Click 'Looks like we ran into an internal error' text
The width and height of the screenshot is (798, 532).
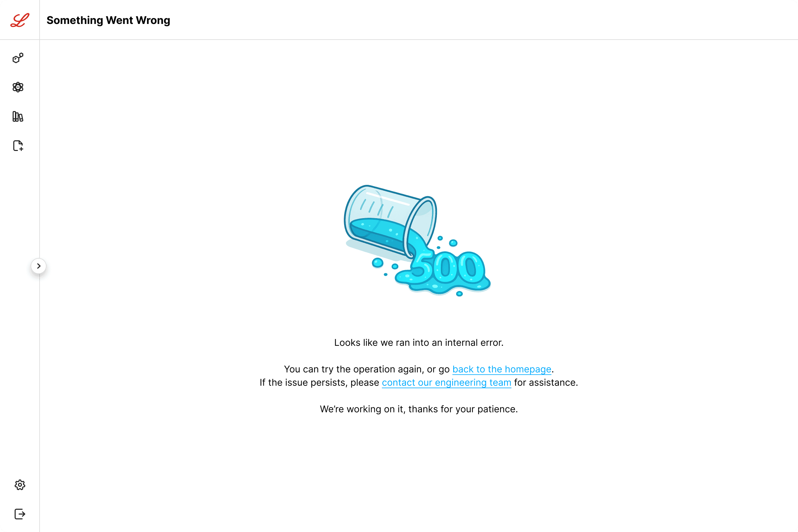419,343
